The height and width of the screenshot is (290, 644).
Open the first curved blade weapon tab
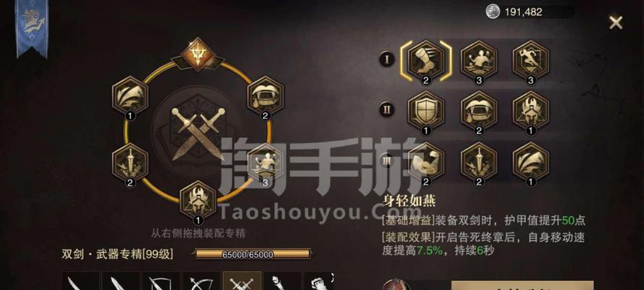(81, 281)
